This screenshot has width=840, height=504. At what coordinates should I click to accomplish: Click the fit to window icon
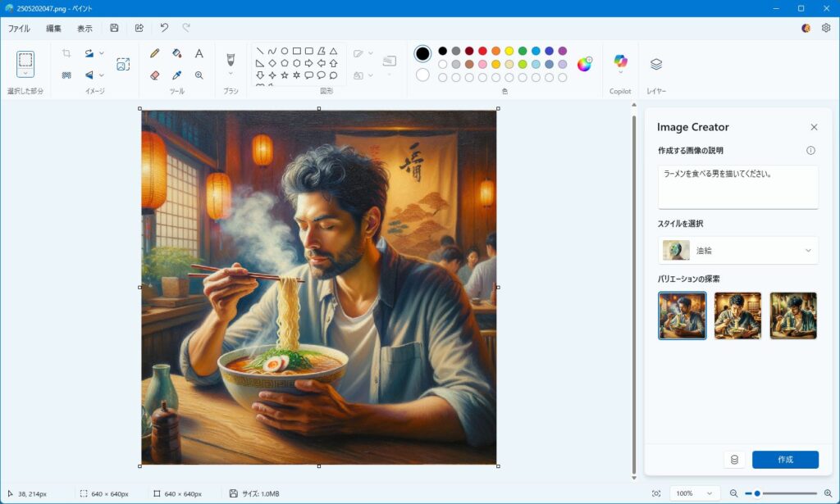point(656,493)
